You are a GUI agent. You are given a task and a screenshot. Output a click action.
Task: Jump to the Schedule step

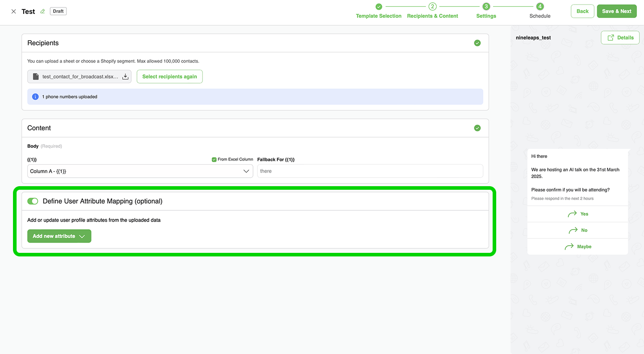pos(540,7)
